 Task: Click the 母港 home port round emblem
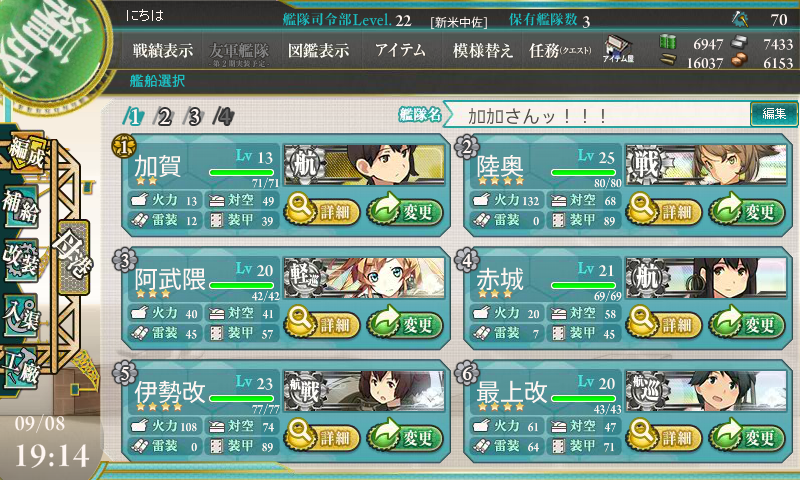point(74,257)
